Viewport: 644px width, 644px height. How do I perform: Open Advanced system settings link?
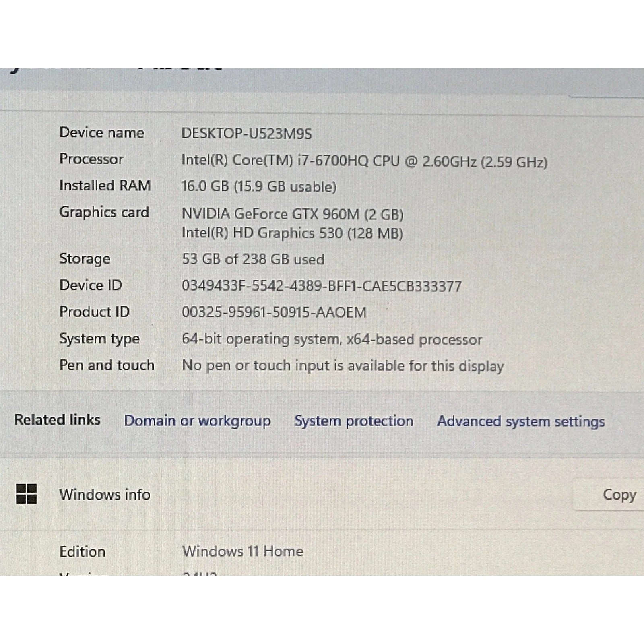click(x=521, y=421)
